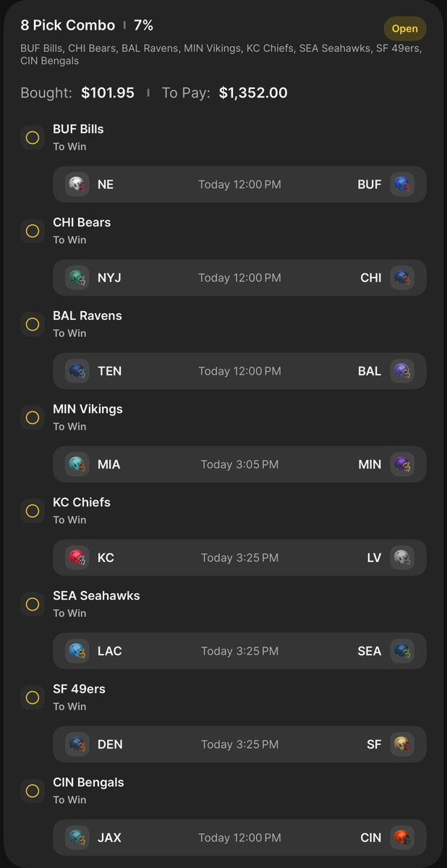Click the SF 49ers gold helmet icon

tap(402, 744)
